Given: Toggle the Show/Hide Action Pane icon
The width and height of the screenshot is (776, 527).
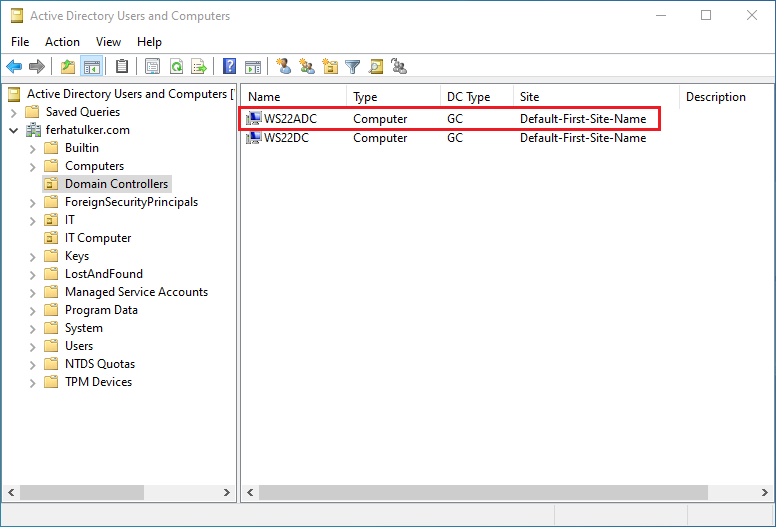Looking at the screenshot, I should [253, 66].
